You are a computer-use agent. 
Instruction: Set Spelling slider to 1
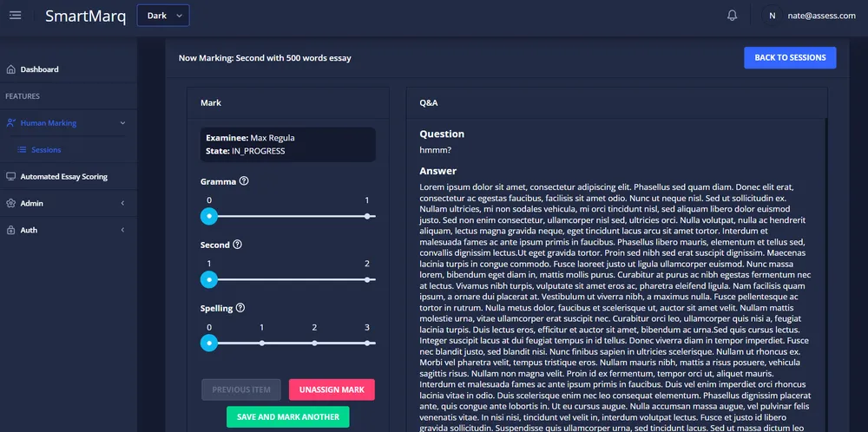click(262, 343)
